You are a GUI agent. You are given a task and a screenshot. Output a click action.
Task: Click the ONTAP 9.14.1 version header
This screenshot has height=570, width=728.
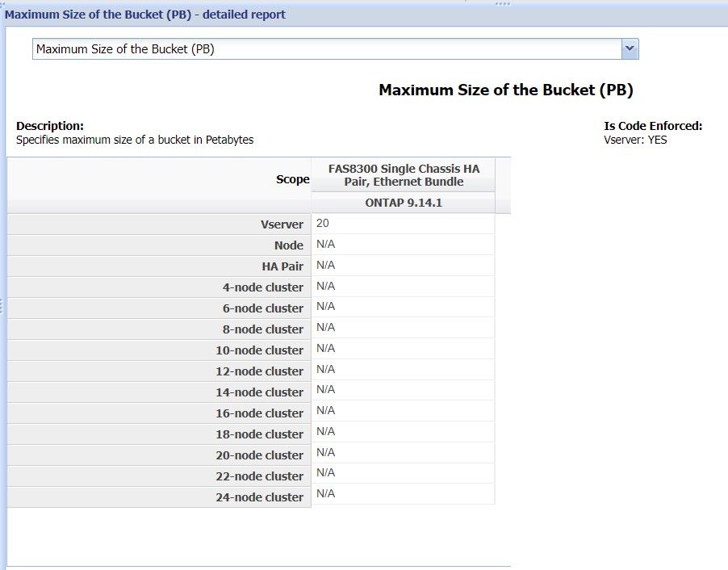403,203
